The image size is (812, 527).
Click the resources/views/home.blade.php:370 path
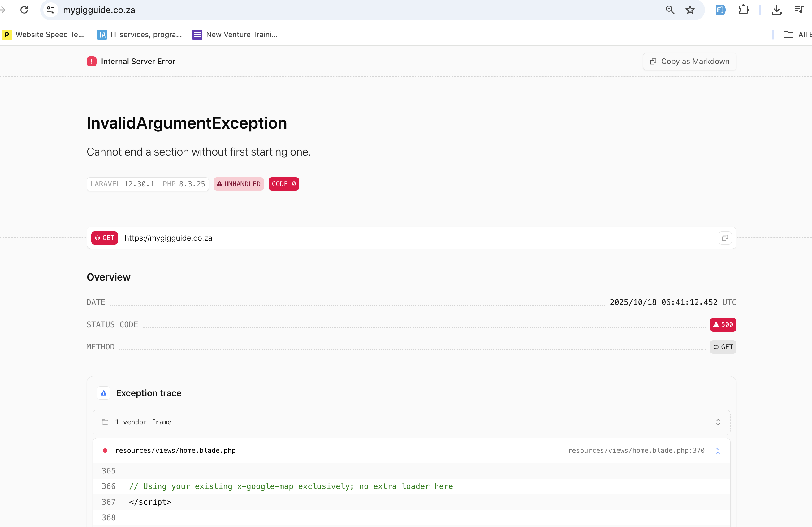point(636,451)
